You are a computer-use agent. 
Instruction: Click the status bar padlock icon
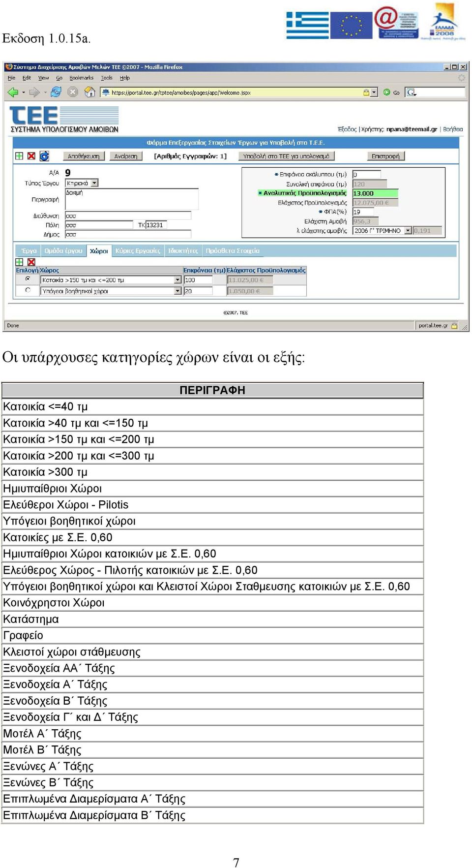[x=454, y=325]
